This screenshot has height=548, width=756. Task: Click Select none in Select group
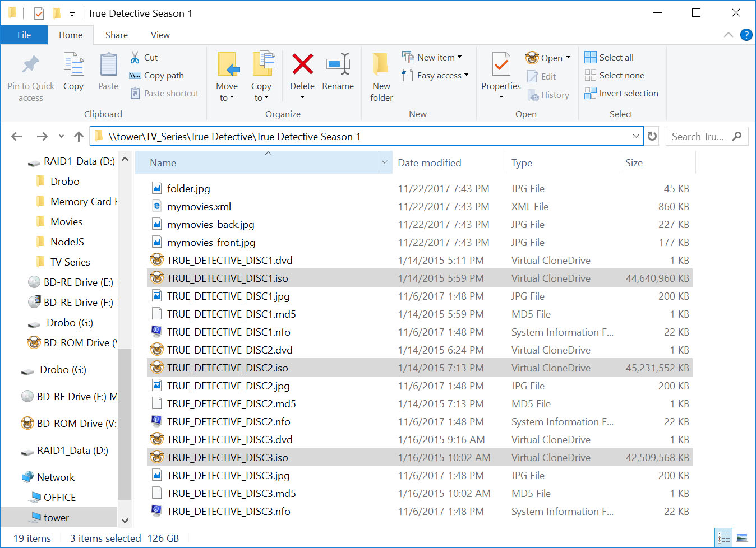click(614, 75)
